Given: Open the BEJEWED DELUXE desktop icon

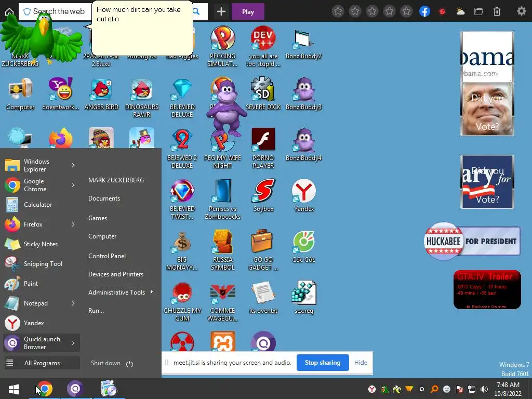Looking at the screenshot, I should 182,98.
